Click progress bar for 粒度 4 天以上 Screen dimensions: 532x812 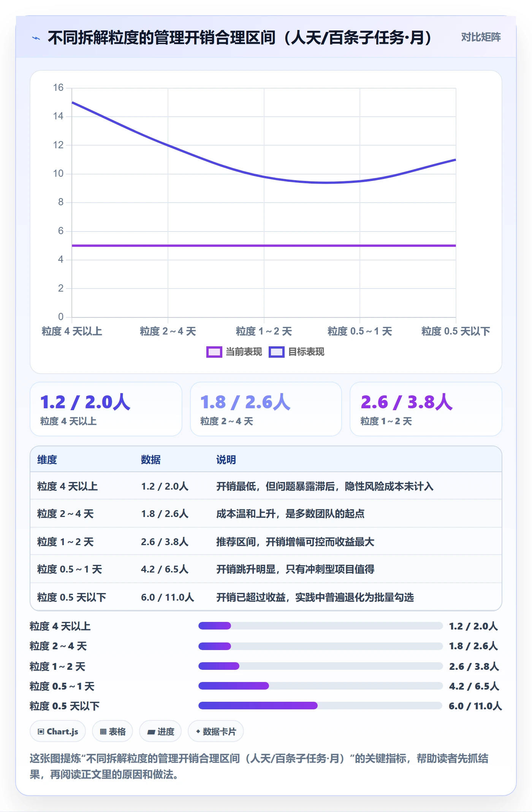[320, 626]
